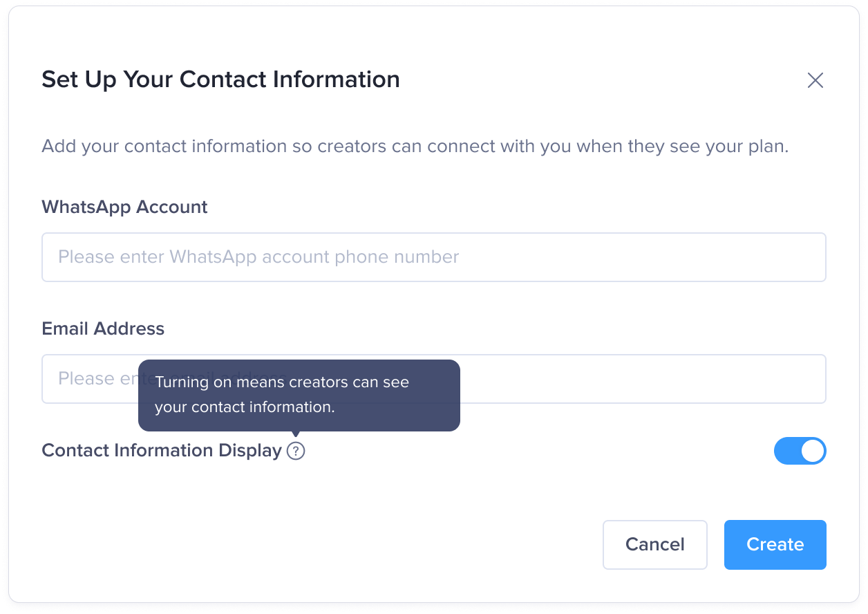868x614 pixels.
Task: Click the WhatsApp placeholder text
Action: coord(258,257)
